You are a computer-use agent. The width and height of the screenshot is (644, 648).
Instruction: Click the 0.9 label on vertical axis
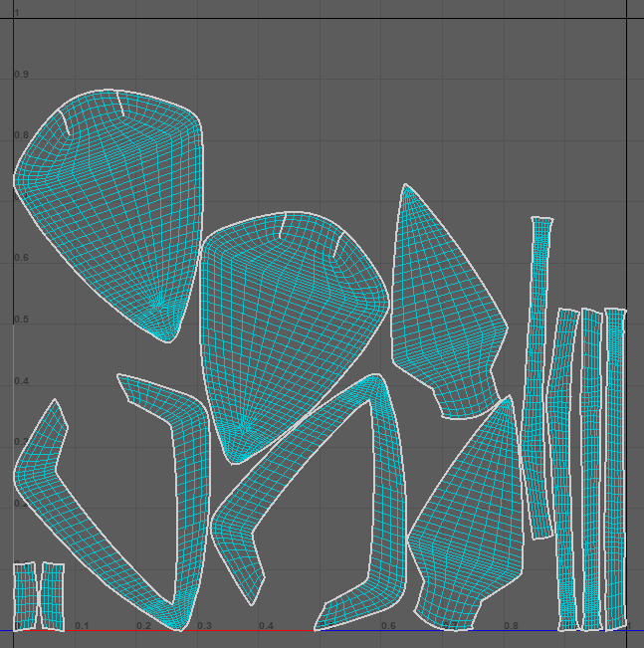point(21,75)
